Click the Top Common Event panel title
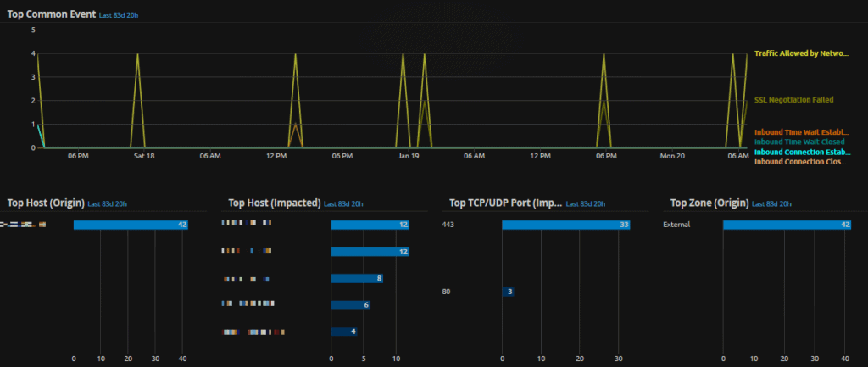 pos(50,14)
